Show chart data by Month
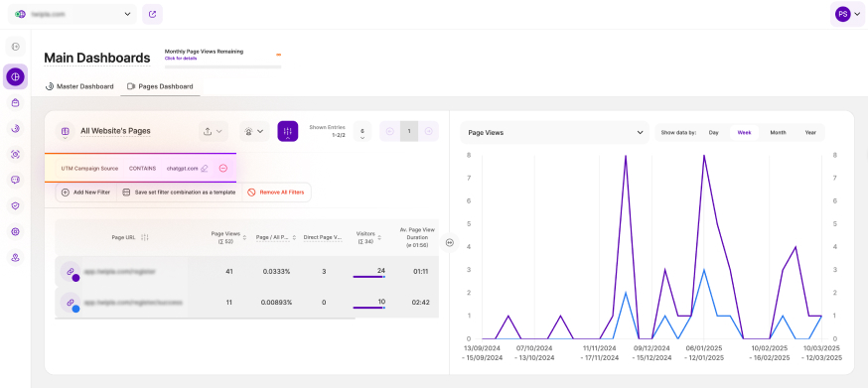868x388 pixels. [778, 133]
